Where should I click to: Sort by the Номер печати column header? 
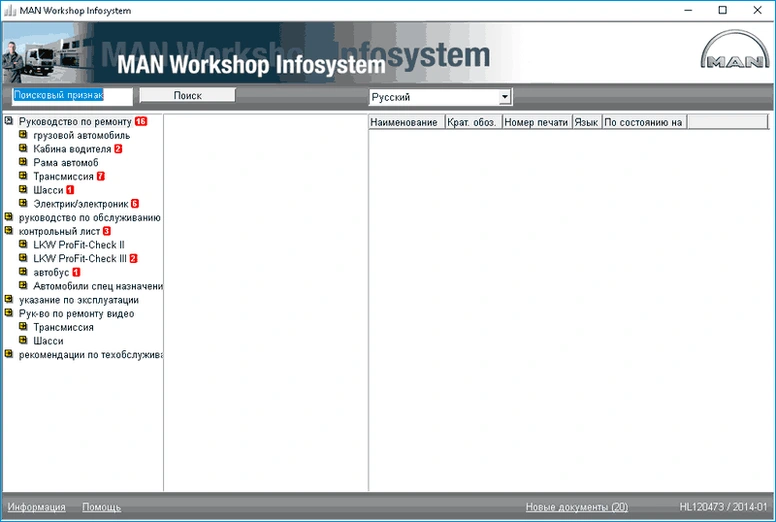(536, 122)
